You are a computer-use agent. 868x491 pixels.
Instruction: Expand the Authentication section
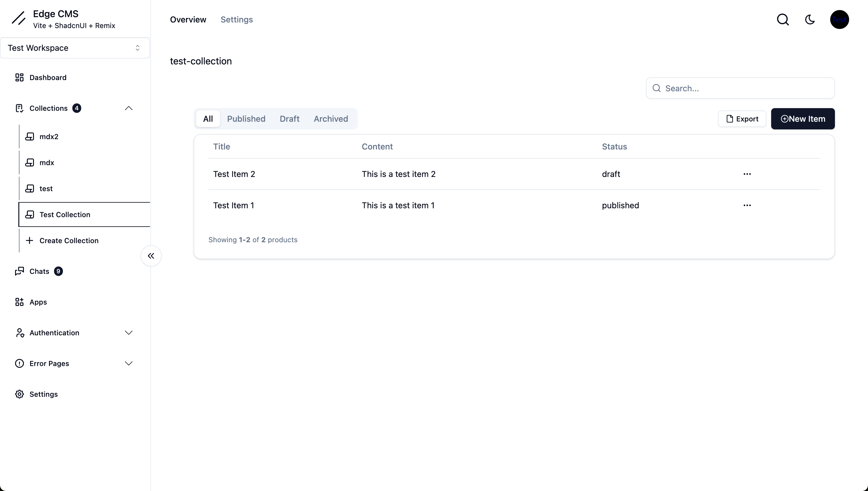point(129,333)
